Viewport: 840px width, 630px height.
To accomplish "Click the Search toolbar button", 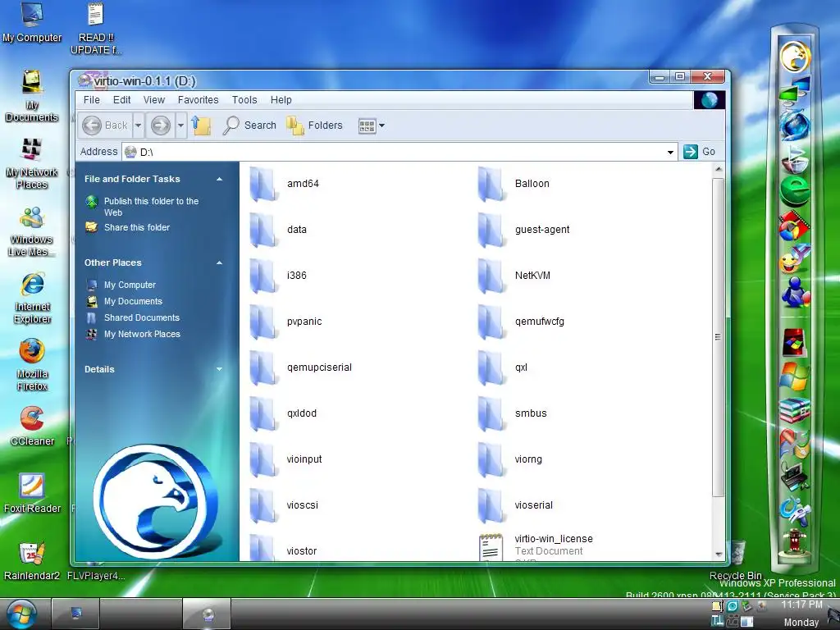I will coord(249,126).
